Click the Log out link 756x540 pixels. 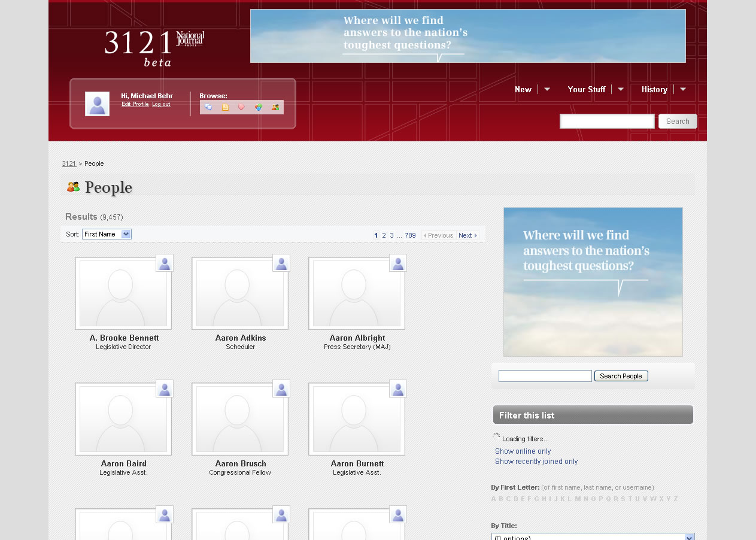pos(161,104)
